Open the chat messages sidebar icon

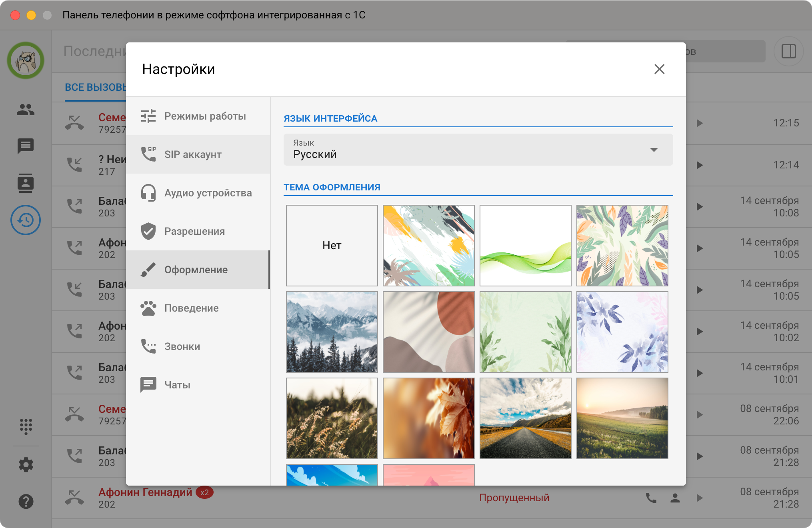click(x=26, y=146)
